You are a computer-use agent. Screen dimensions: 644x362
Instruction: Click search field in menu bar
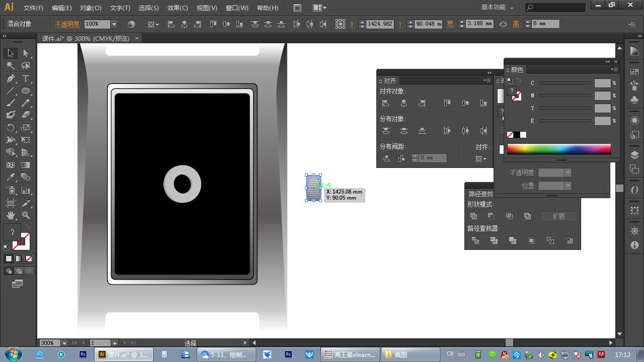pyautogui.click(x=555, y=8)
